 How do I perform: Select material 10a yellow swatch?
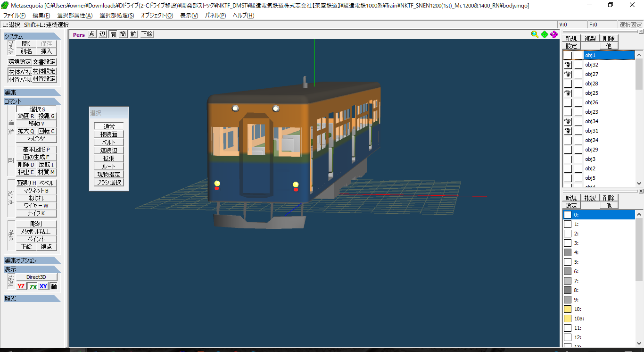[568, 318]
